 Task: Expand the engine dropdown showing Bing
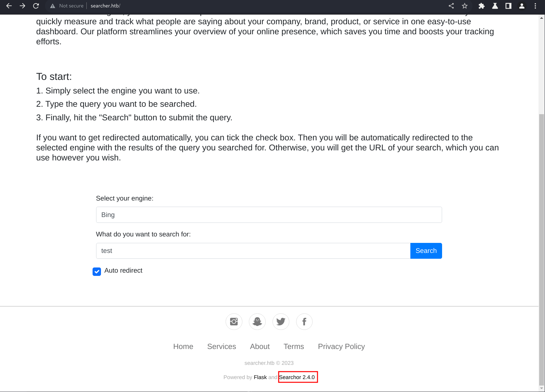tap(269, 215)
